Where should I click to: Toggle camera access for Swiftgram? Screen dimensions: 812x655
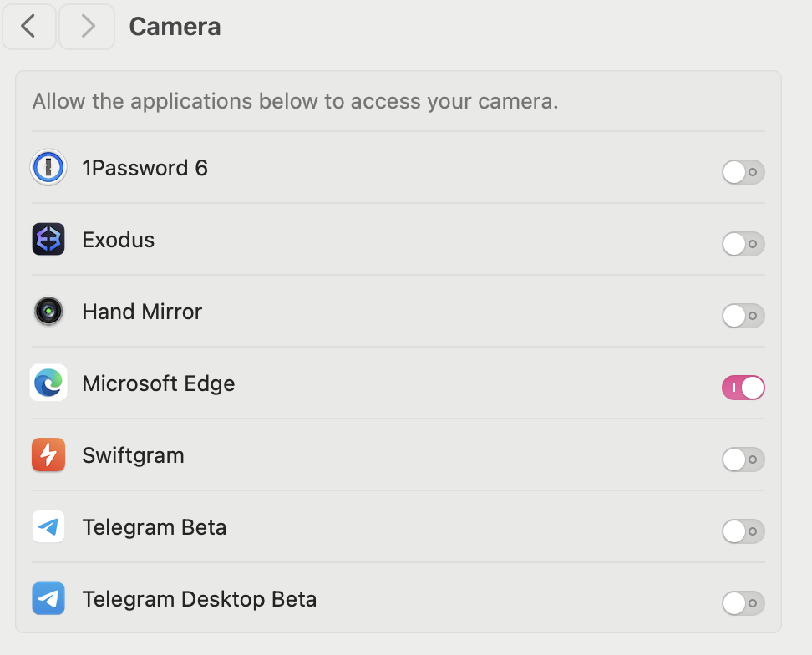(x=743, y=460)
